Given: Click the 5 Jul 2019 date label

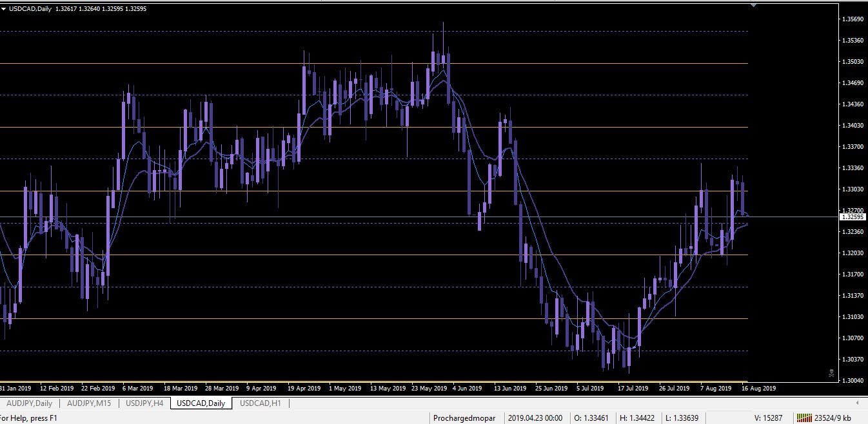Looking at the screenshot, I should pyautogui.click(x=591, y=389).
